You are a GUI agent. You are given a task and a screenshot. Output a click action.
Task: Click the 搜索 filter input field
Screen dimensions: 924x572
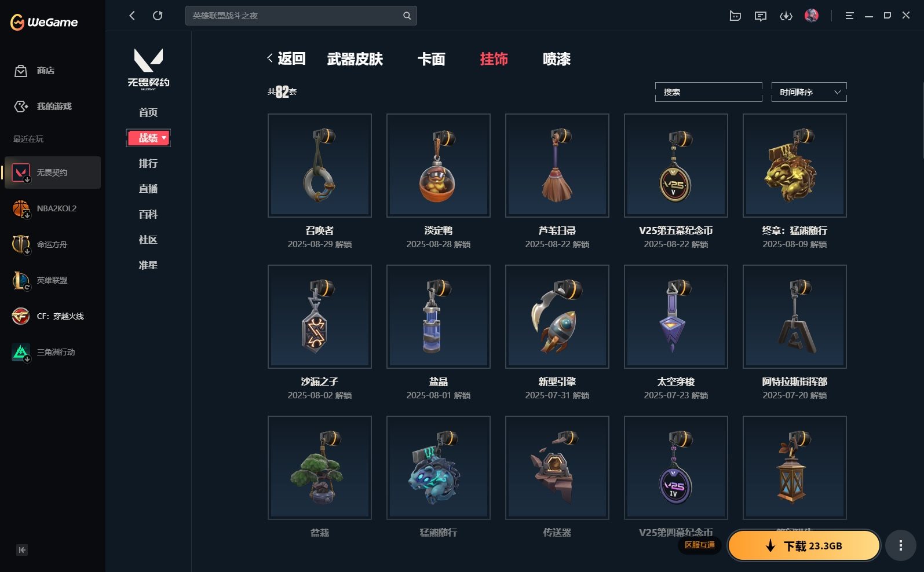pyautogui.click(x=708, y=92)
